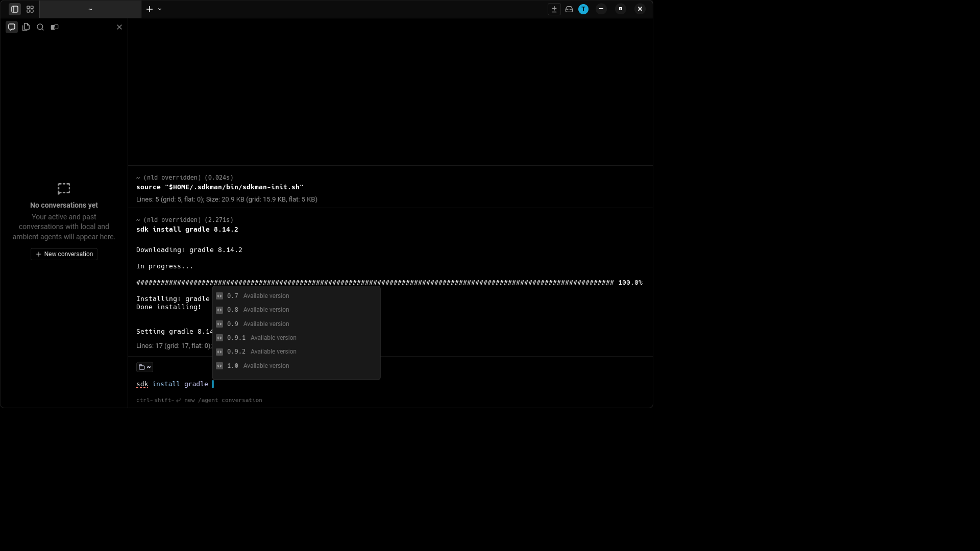The image size is (980, 551).
Task: Show the conversations panel icon
Action: (x=12, y=27)
